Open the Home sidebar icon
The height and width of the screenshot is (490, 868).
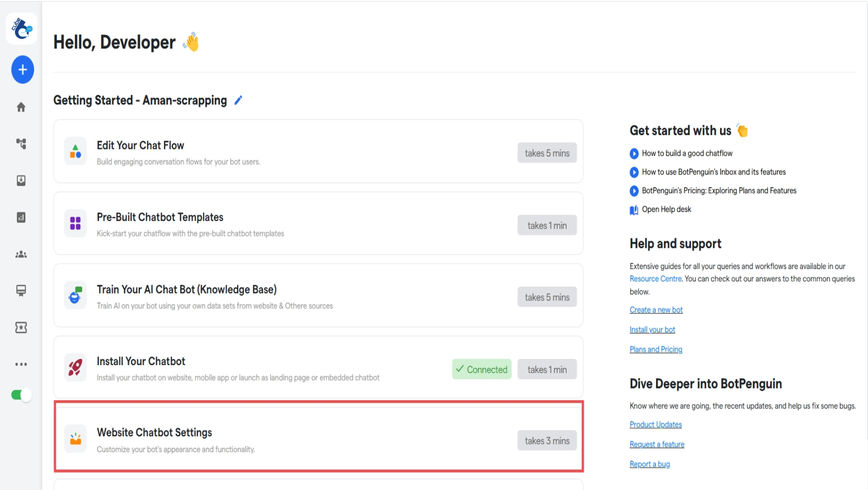21,107
